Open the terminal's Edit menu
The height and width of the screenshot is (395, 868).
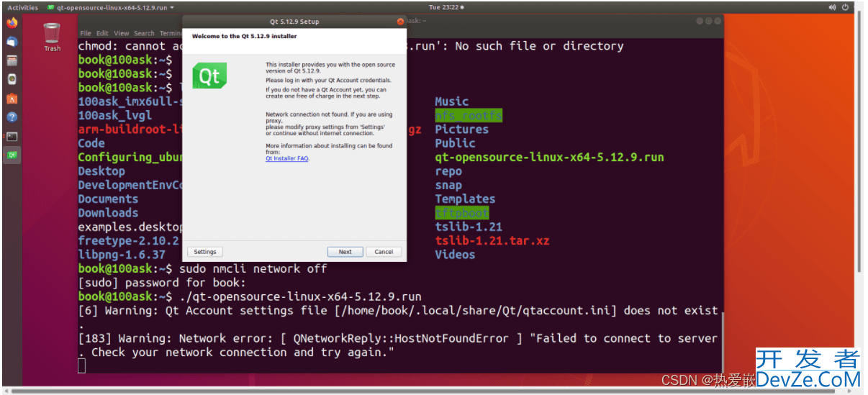point(103,33)
